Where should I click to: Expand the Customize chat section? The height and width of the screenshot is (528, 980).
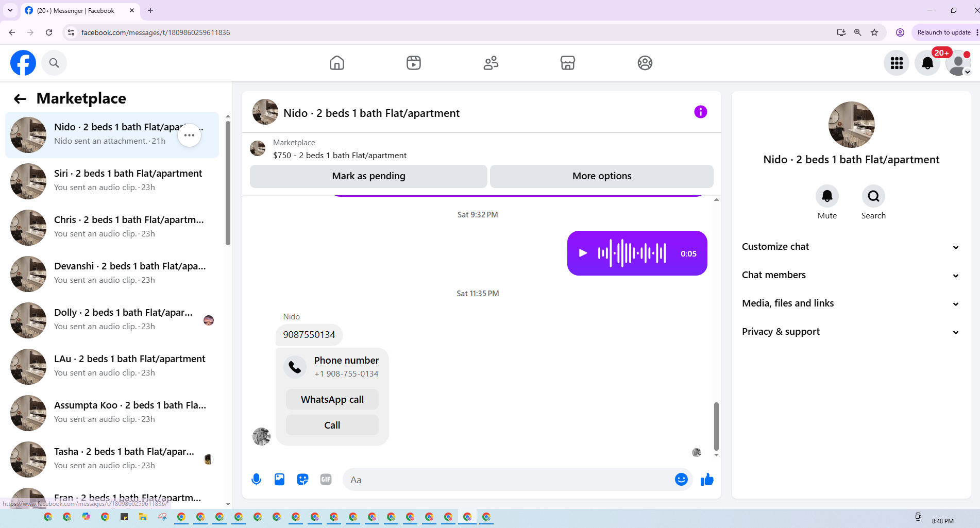(851, 247)
